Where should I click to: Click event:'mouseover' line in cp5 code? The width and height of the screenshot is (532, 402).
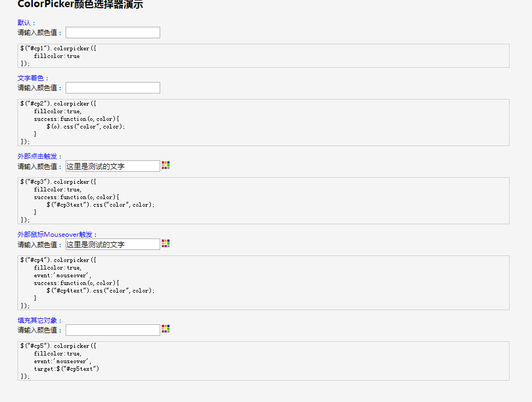click(62, 362)
